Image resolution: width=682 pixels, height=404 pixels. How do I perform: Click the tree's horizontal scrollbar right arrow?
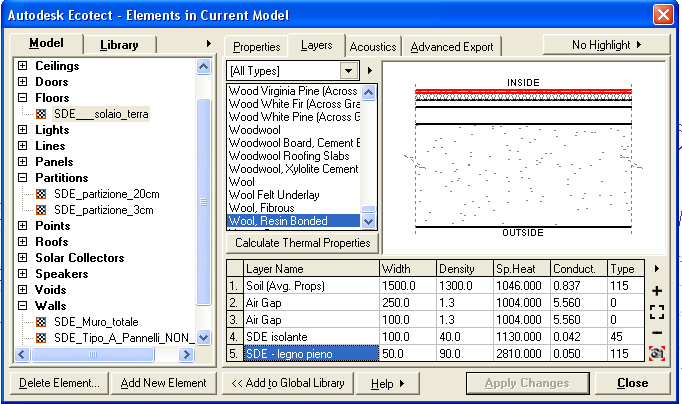click(186, 354)
